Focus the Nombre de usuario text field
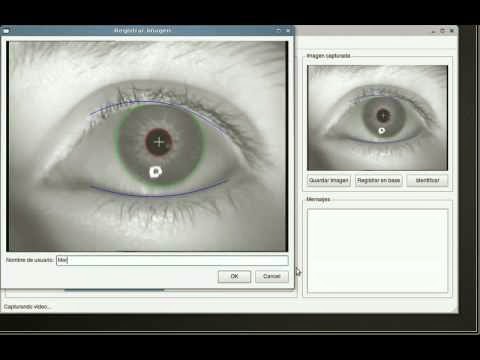This screenshot has width=480, height=360. tap(172, 260)
